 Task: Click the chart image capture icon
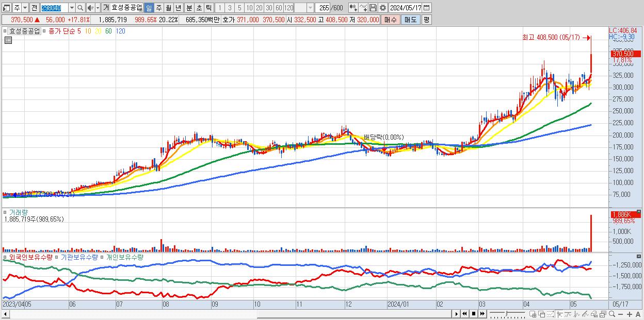603,314
